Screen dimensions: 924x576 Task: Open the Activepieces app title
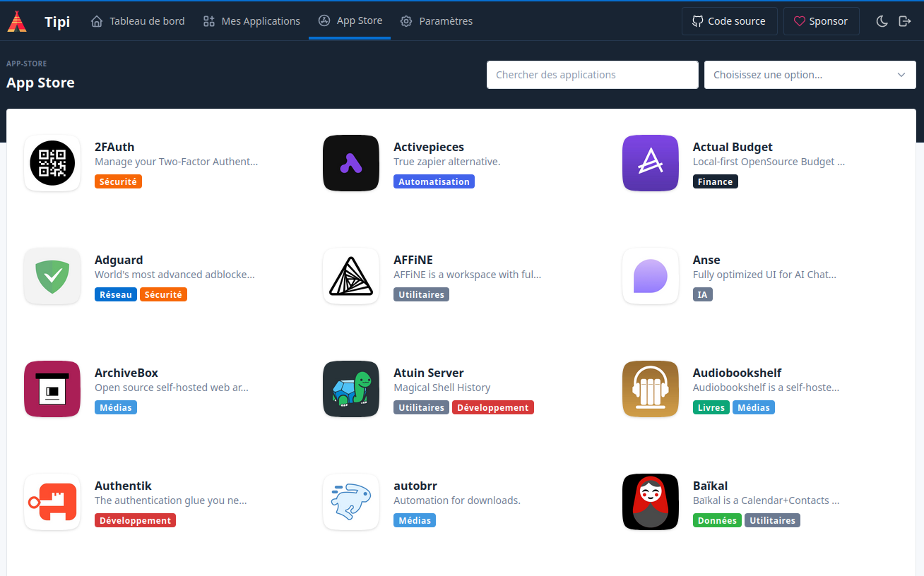point(429,147)
